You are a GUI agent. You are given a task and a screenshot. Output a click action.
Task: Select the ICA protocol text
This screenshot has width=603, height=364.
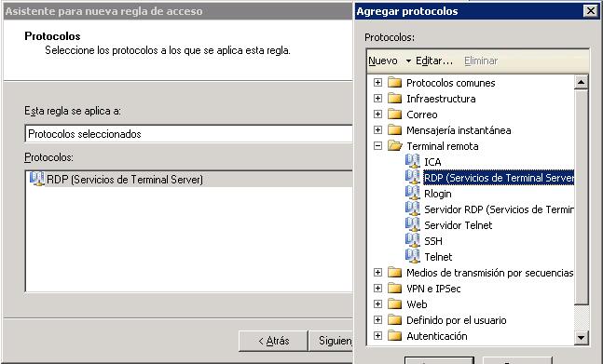(432, 162)
